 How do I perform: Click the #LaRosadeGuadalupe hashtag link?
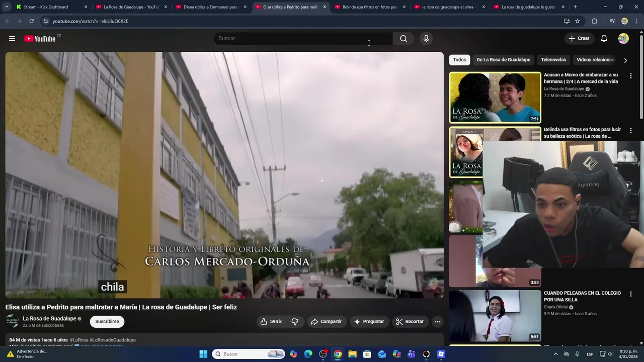click(x=113, y=340)
